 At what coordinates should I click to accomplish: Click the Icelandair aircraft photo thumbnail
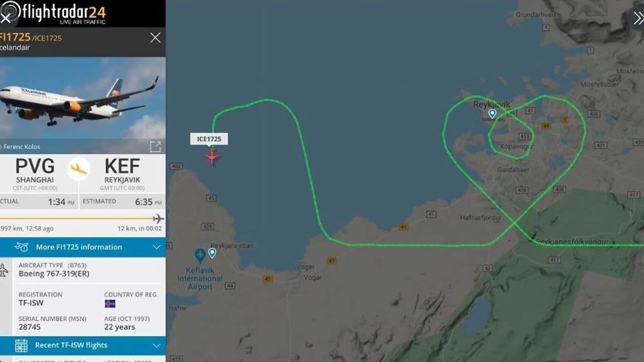coord(83,98)
